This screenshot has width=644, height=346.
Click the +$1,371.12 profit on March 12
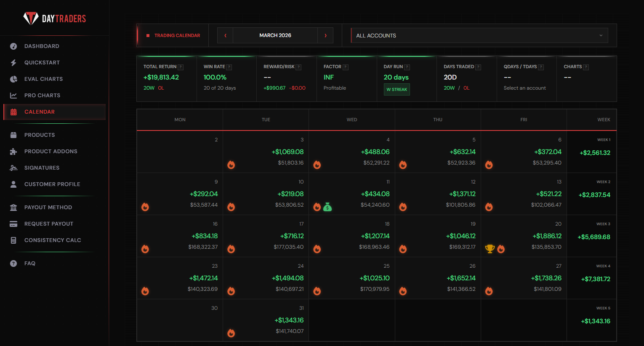[x=462, y=194]
